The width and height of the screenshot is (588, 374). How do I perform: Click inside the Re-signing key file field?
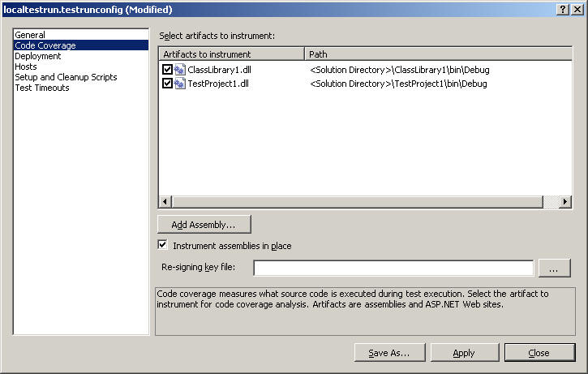coord(393,268)
